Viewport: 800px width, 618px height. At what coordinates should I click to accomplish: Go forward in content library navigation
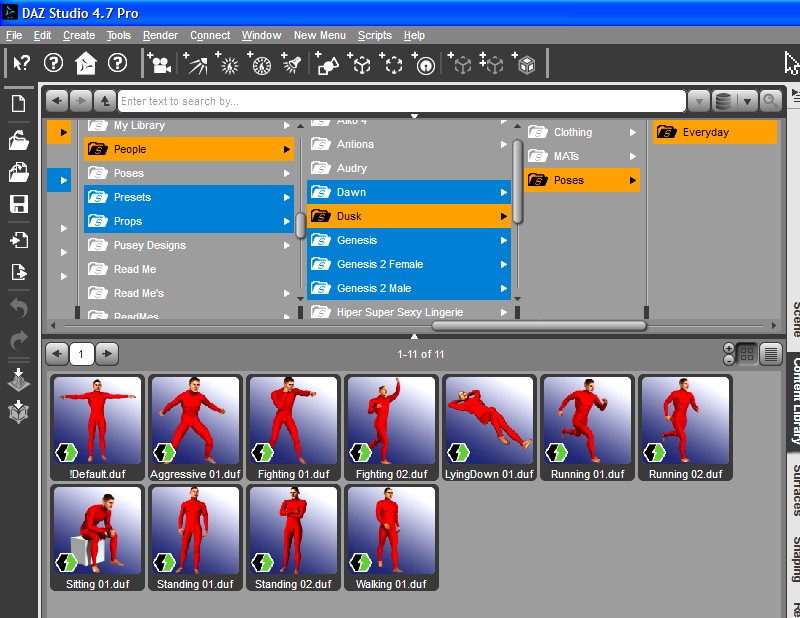(81, 101)
